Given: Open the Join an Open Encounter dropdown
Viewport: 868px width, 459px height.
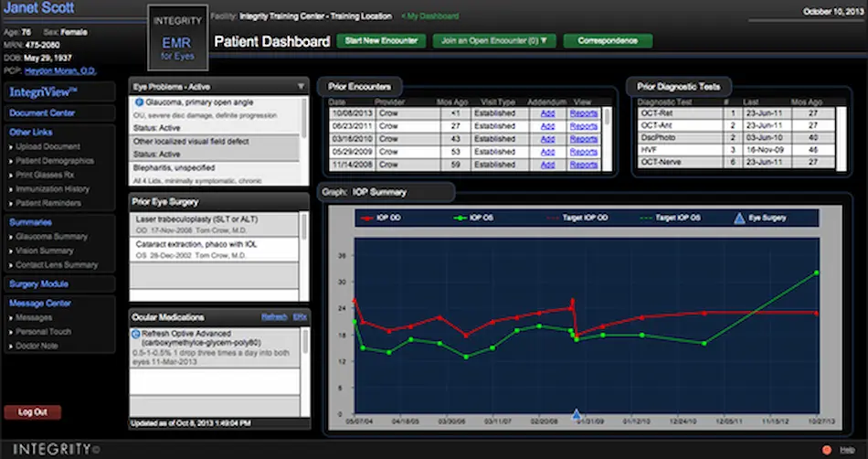Looking at the screenshot, I should click(494, 40).
